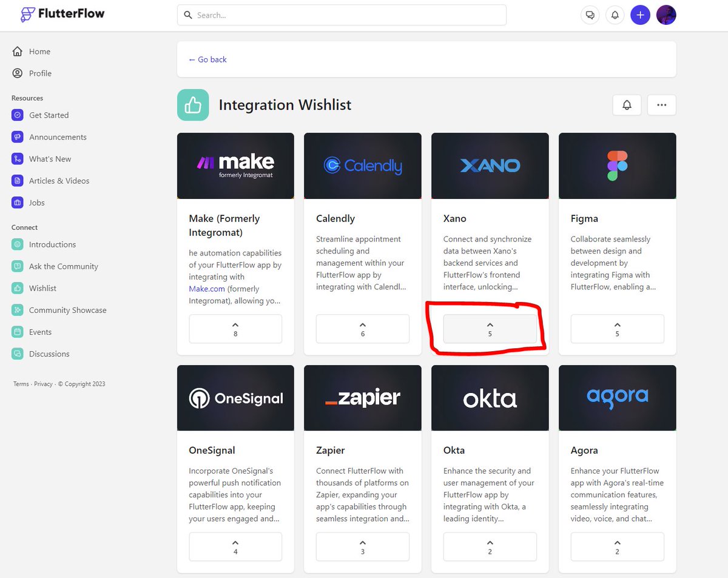Expand the ellipsis menu next to Integration Wishlist
728x578 pixels.
[661, 104]
